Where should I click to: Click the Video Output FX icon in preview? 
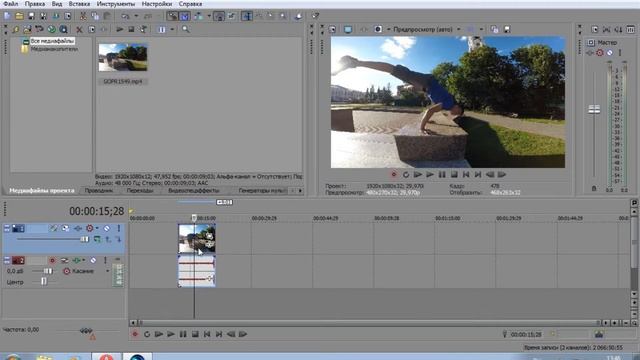pyautogui.click(x=363, y=29)
